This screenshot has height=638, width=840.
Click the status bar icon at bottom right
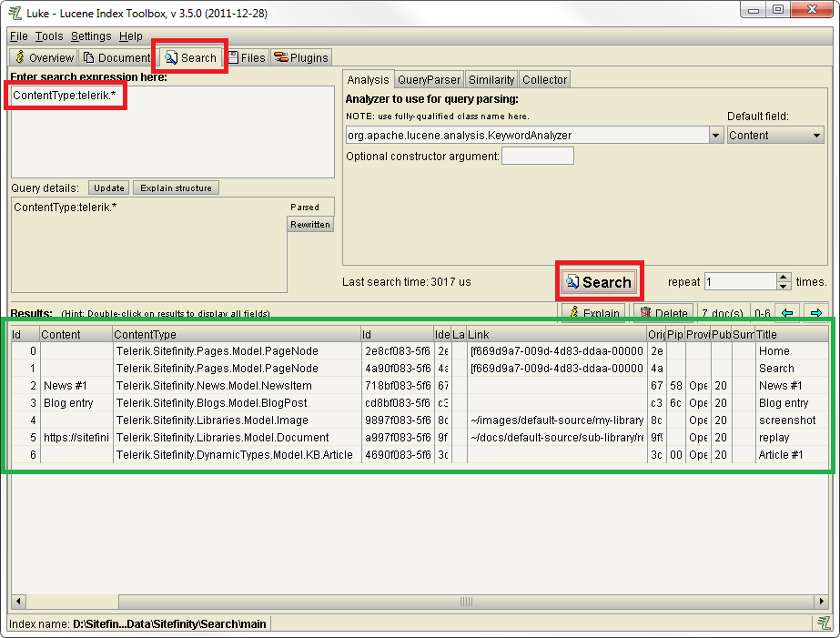point(823,623)
